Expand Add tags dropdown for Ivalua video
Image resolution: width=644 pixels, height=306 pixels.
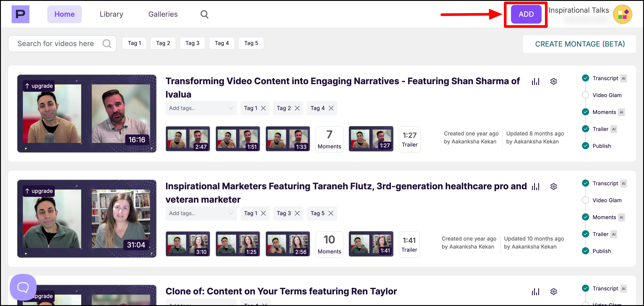click(201, 108)
